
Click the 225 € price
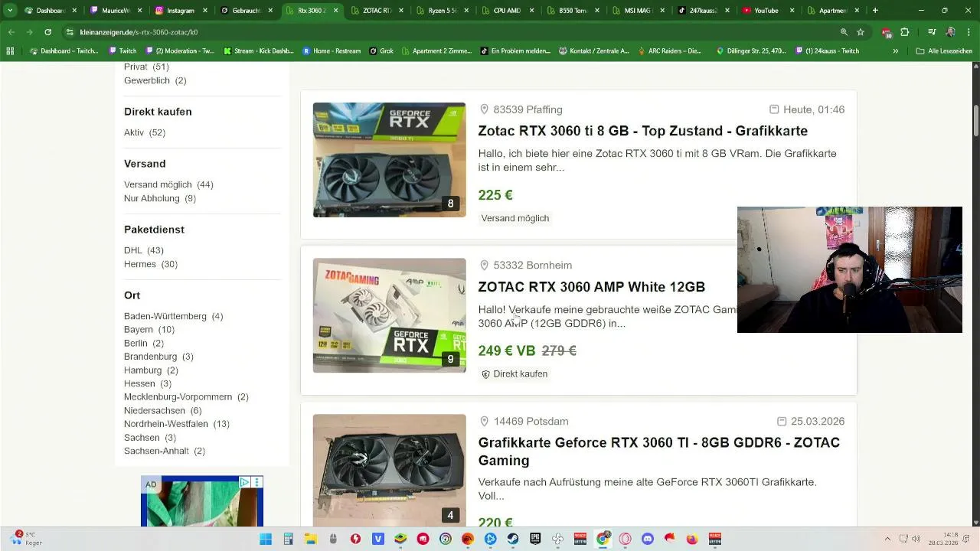tap(495, 195)
